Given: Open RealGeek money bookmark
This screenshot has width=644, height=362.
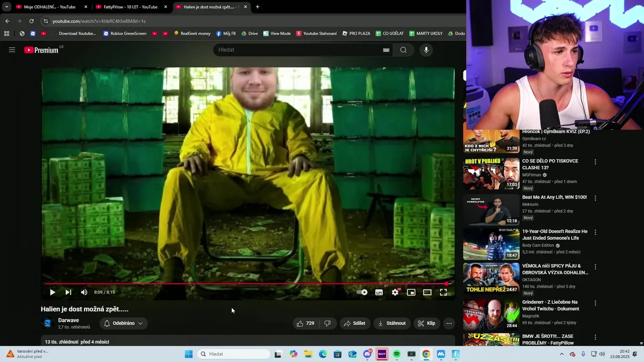Looking at the screenshot, I should pos(192,34).
